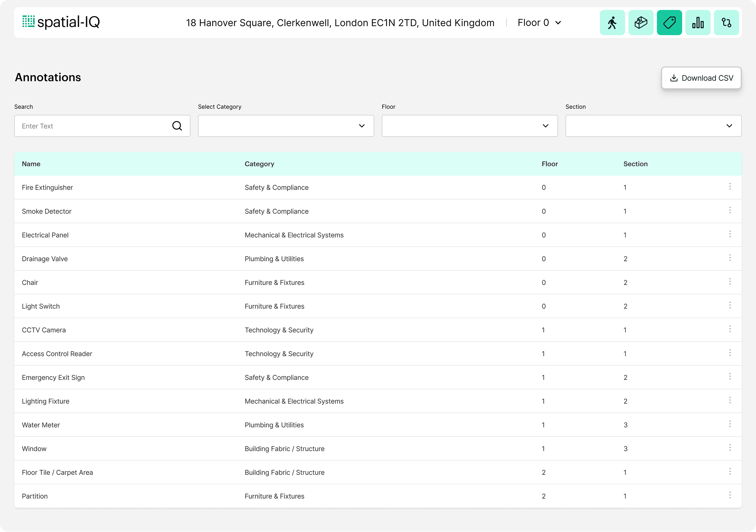Select the Electrical Panel row name
This screenshot has height=532, width=756.
pos(45,235)
